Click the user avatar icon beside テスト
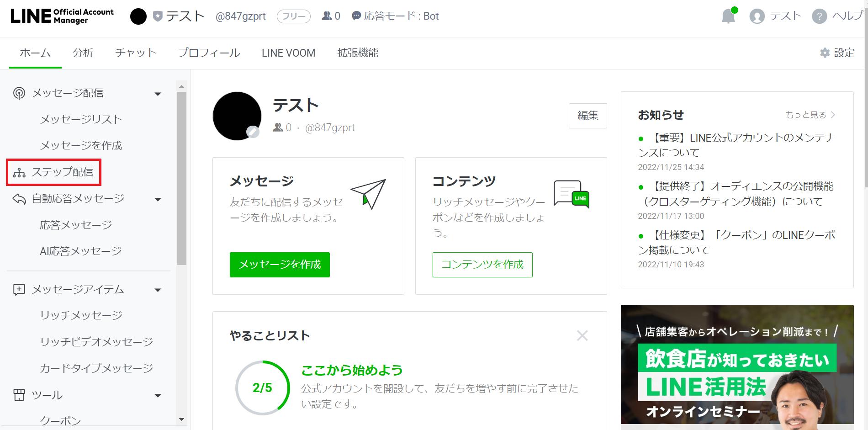This screenshot has height=430, width=868. (757, 17)
